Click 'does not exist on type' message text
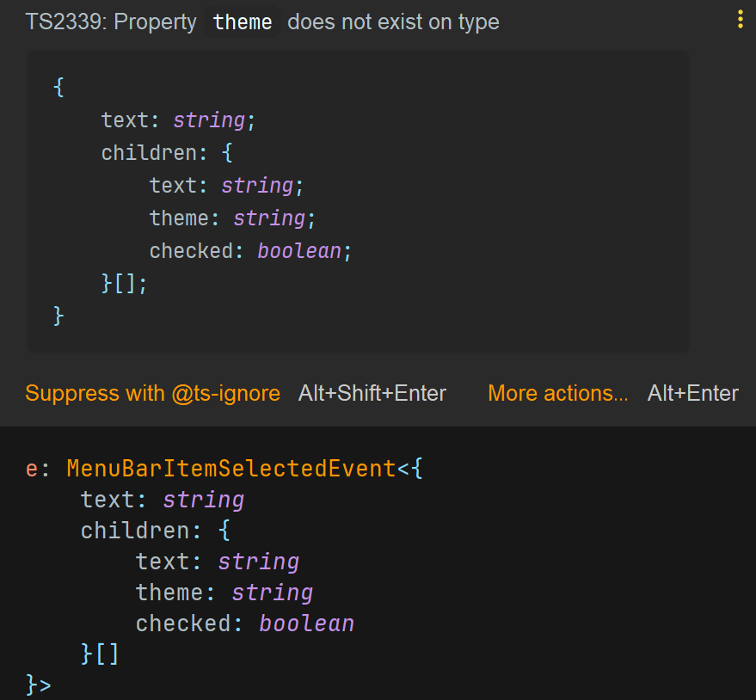Viewport: 756px width, 700px height. (393, 22)
